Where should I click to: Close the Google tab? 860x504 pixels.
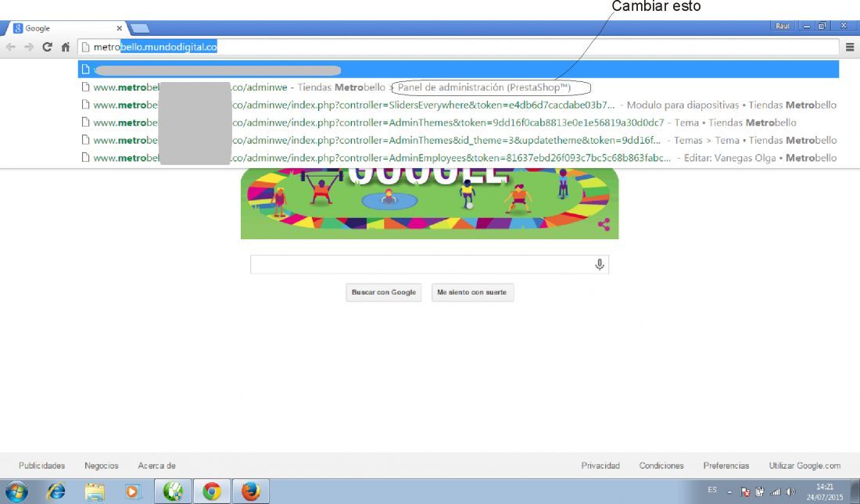point(119,28)
